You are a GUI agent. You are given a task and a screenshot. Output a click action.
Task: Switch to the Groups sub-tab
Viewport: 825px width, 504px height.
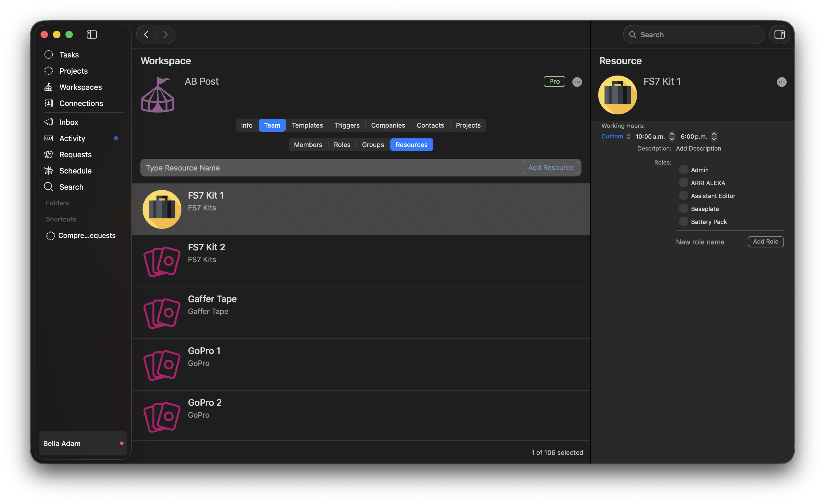point(373,145)
